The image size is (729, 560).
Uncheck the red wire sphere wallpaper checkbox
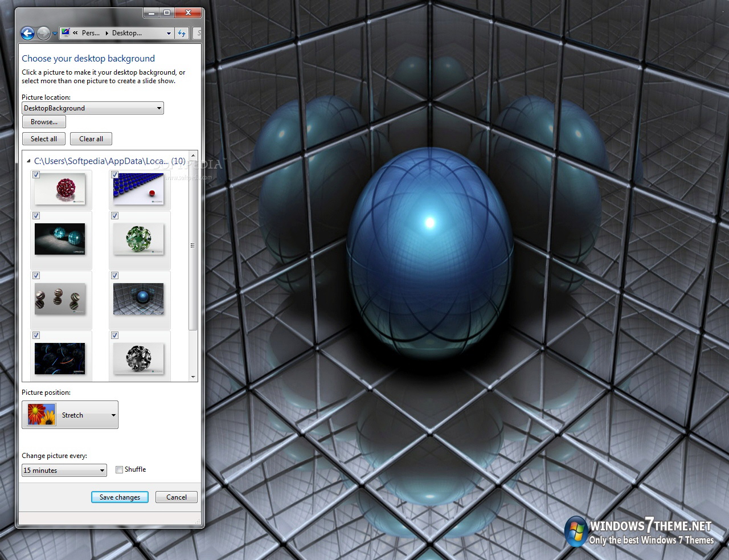(36, 175)
